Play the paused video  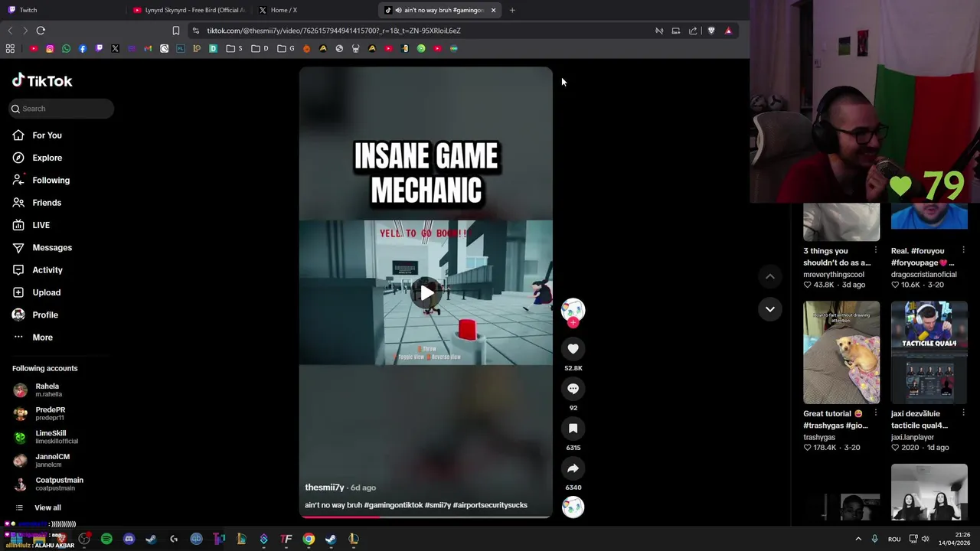click(426, 292)
